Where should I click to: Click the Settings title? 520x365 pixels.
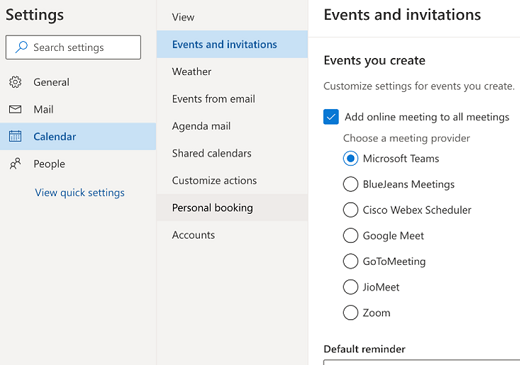pos(35,15)
